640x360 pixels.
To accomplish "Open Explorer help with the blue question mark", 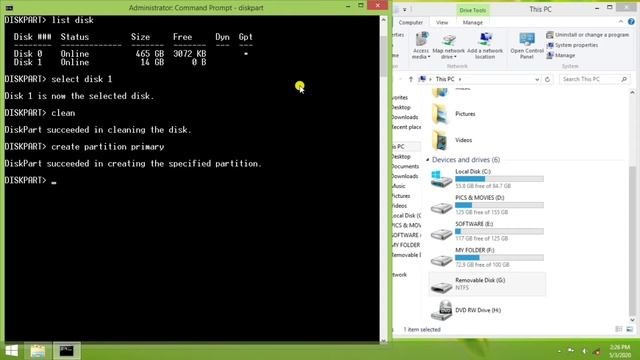I will click(x=631, y=22).
